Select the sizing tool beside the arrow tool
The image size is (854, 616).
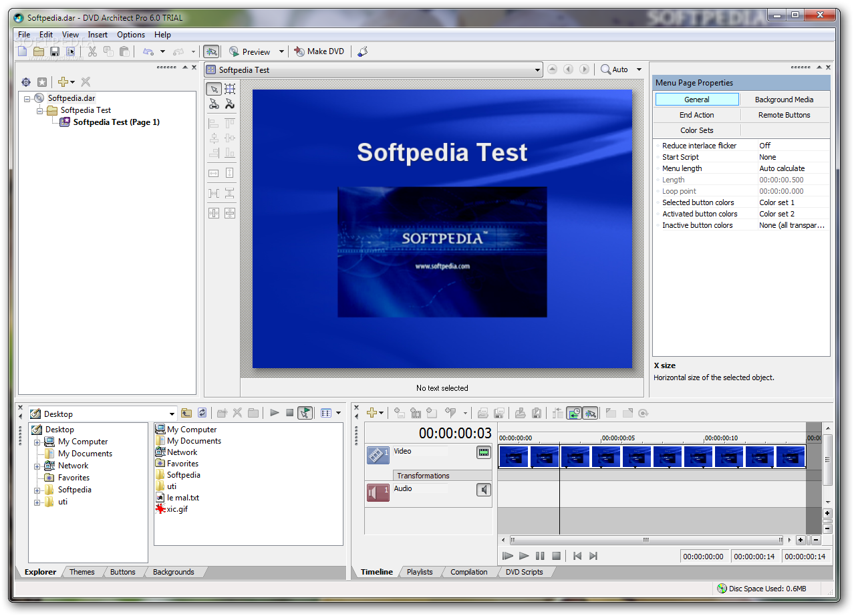230,89
